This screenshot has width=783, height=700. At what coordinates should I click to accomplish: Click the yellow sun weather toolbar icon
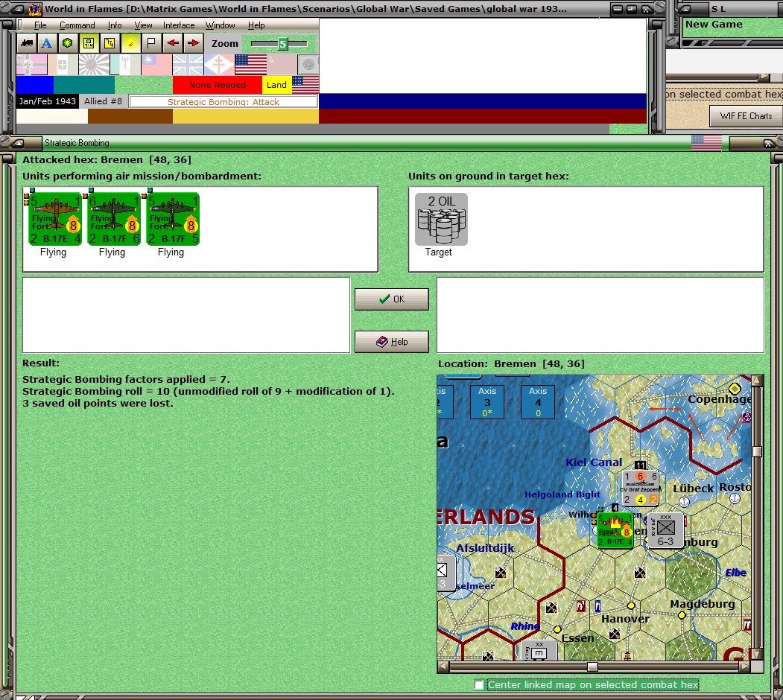[130, 43]
